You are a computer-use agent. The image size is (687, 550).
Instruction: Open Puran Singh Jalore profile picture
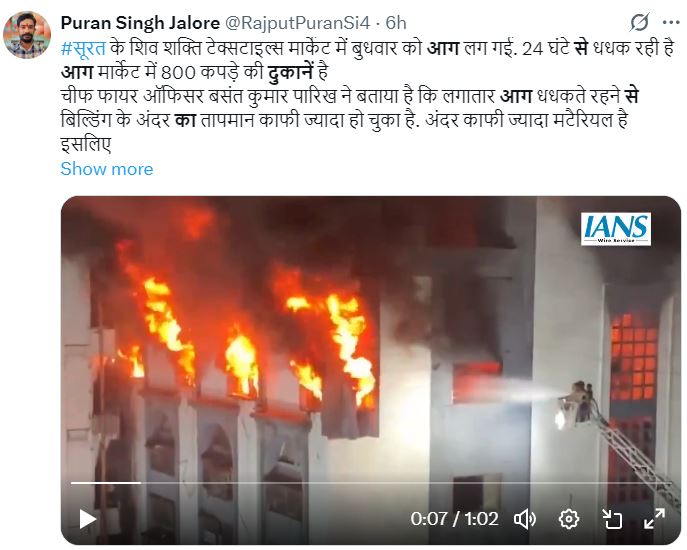(27, 35)
